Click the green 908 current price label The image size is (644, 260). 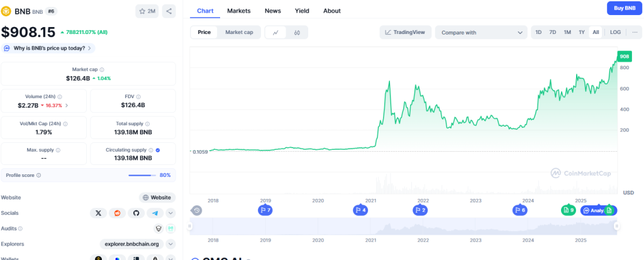click(625, 57)
